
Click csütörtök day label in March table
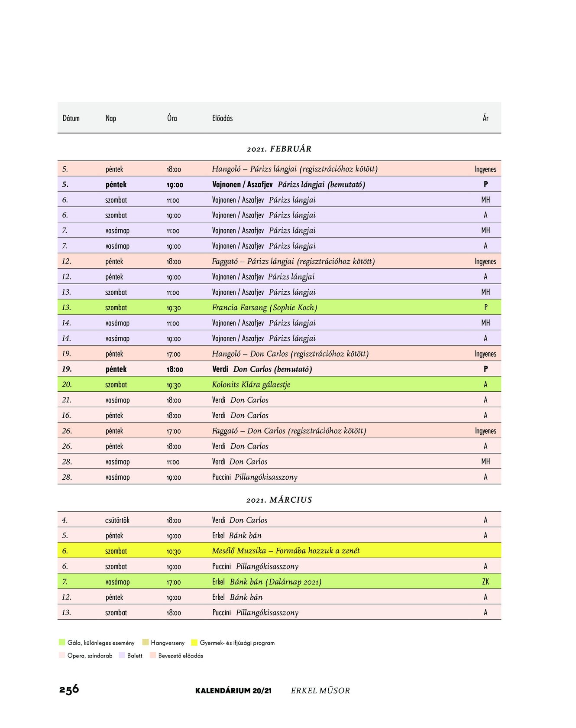tap(117, 520)
